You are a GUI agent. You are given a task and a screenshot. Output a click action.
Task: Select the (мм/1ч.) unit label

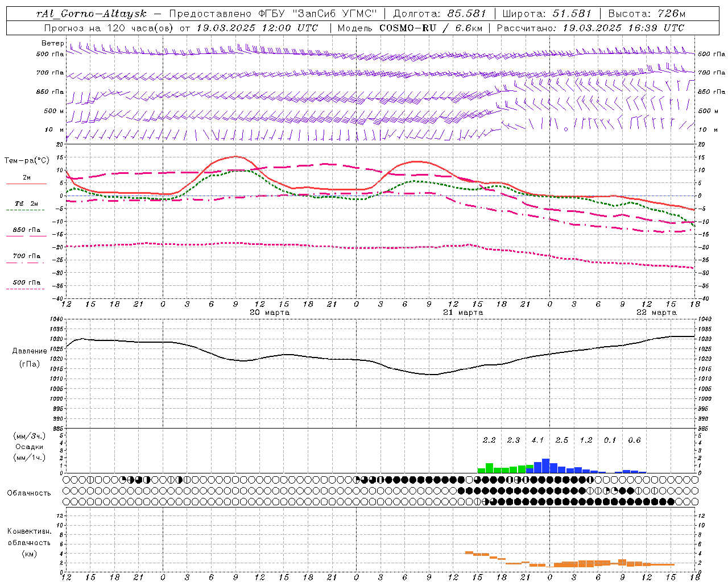click(30, 458)
